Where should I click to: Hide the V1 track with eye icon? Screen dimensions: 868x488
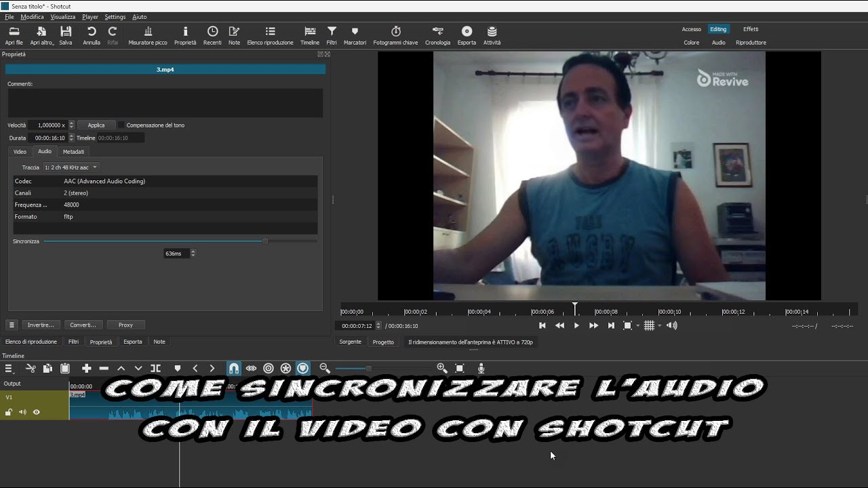point(37,412)
